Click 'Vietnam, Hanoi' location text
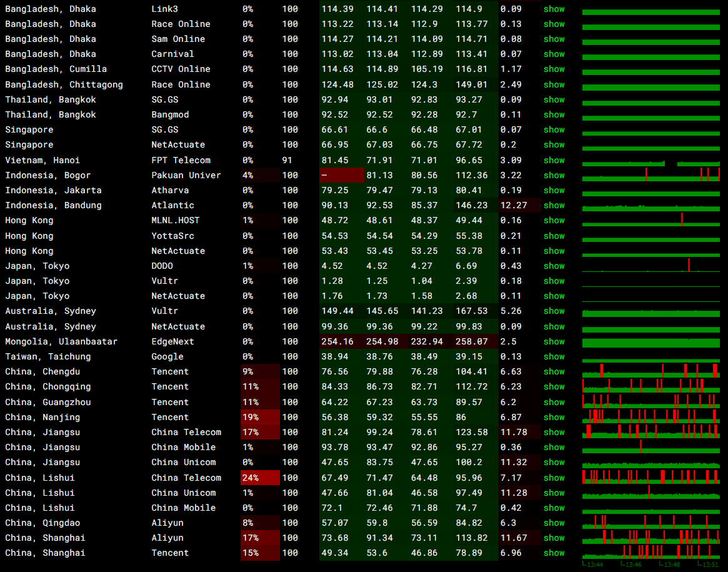The width and height of the screenshot is (728, 572). [42, 160]
